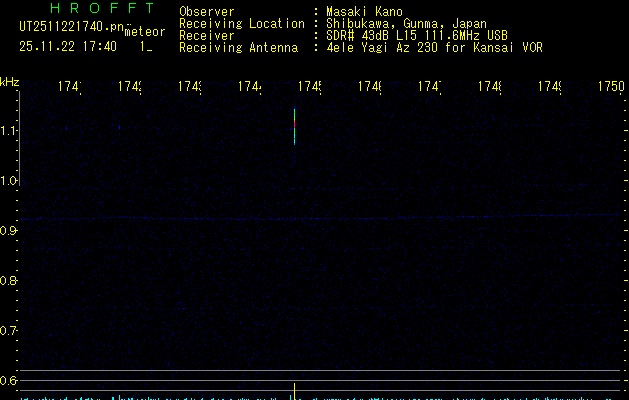Click the 0.9 kHz frequency tick
This screenshot has width=629, height=400.
tap(9, 231)
